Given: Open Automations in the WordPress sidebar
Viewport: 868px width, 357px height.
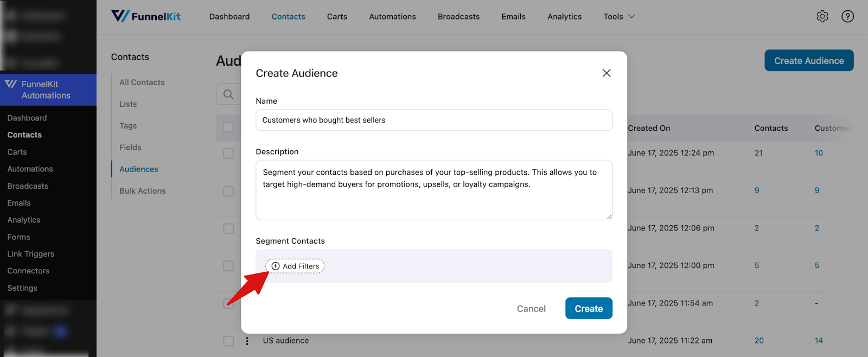Looking at the screenshot, I should (30, 169).
